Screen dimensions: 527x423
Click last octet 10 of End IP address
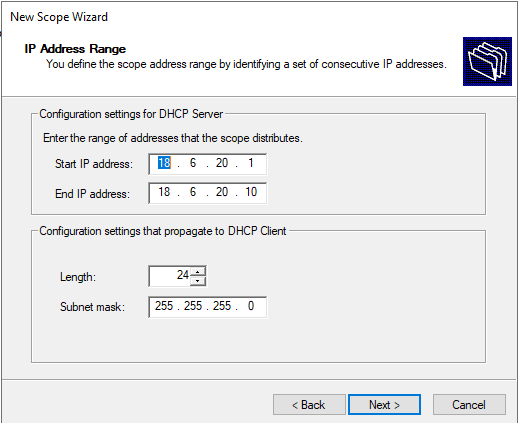(251, 192)
